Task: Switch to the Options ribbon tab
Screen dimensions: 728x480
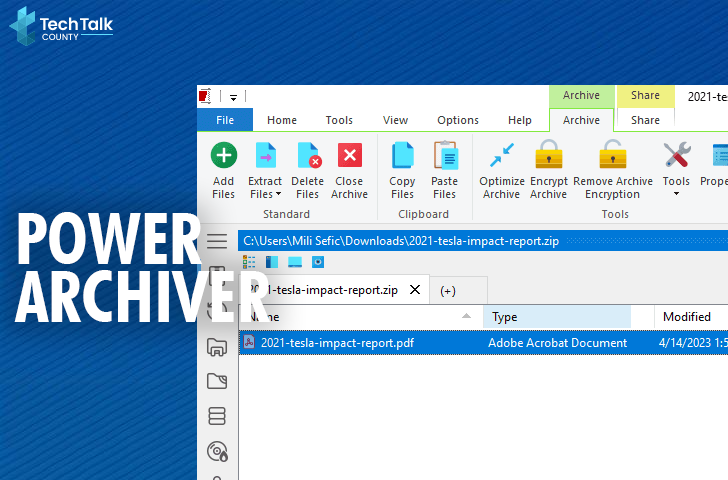Action: point(457,120)
